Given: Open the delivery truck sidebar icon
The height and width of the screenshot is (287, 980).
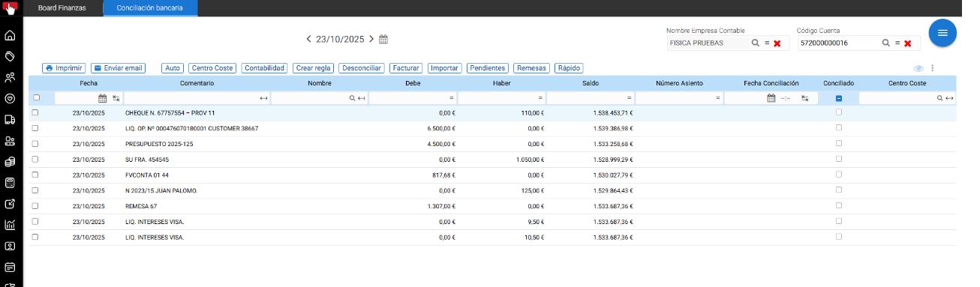Looking at the screenshot, I should tap(10, 119).
